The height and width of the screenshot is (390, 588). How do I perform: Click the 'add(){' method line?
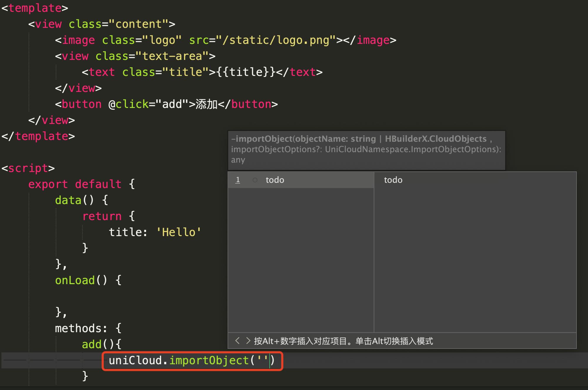(101, 344)
